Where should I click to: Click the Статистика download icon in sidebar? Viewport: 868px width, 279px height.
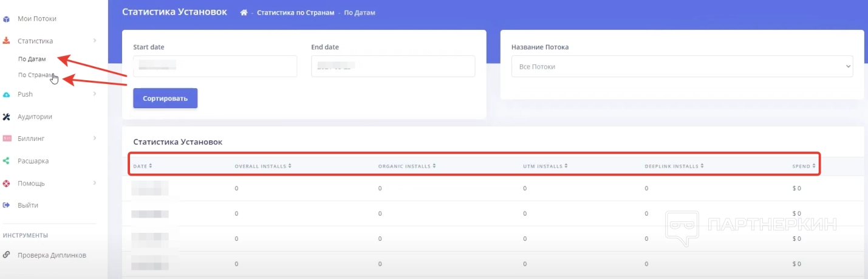pyautogui.click(x=7, y=41)
